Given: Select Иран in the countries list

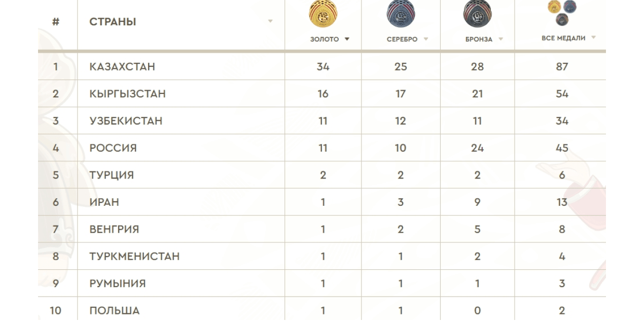Looking at the screenshot, I should coord(104,202).
